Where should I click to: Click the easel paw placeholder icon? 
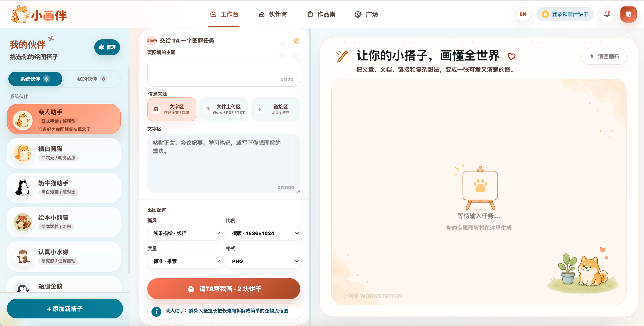tap(480, 187)
